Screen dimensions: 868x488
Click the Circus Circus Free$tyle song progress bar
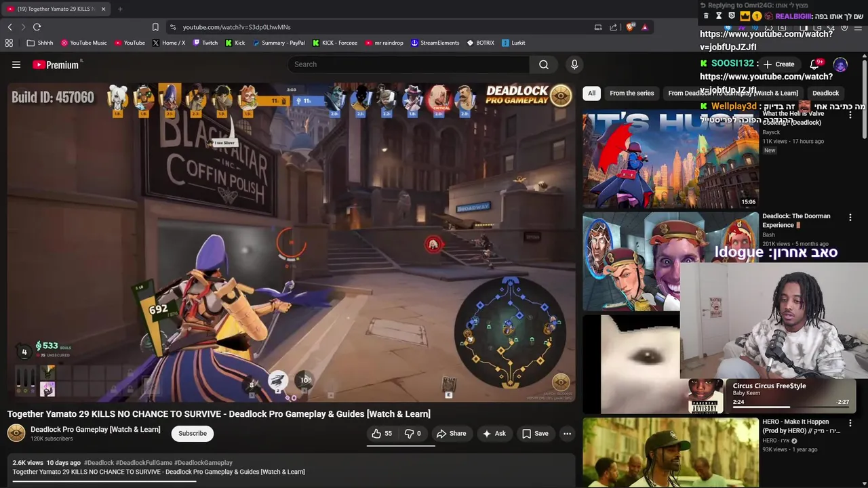click(791, 407)
